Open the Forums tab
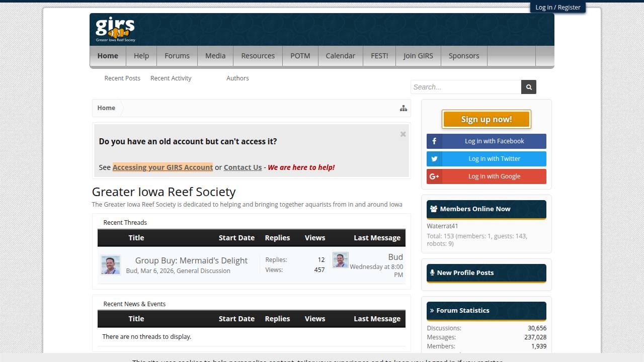The image size is (644, 362). (x=177, y=56)
